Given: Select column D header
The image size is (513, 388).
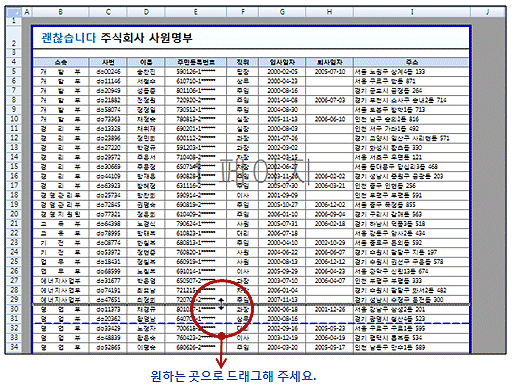Looking at the screenshot, I should pos(146,12).
